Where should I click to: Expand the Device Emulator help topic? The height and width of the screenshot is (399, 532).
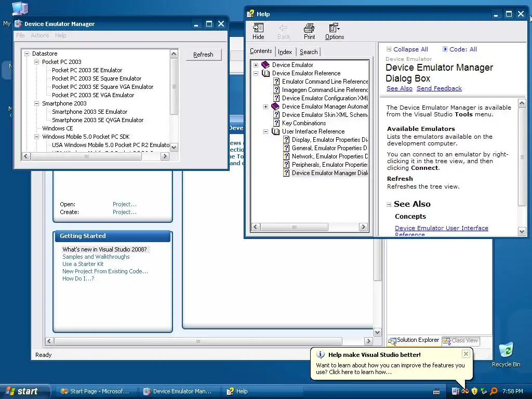tap(256, 65)
